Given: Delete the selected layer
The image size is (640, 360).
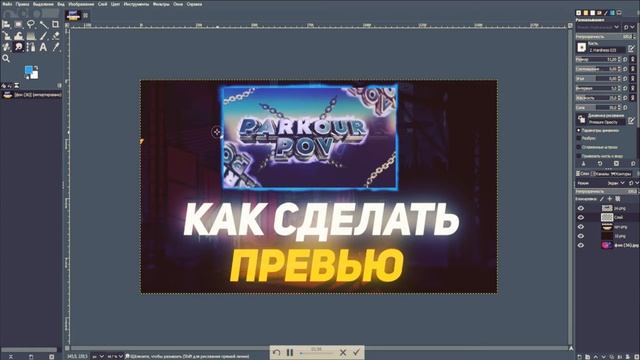Looking at the screenshot, I should point(636,356).
